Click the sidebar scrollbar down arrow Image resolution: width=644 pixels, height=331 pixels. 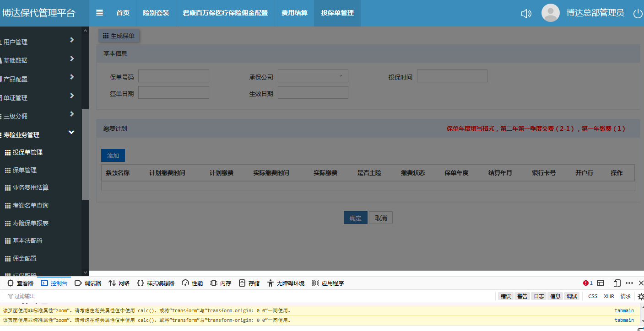tap(86, 272)
